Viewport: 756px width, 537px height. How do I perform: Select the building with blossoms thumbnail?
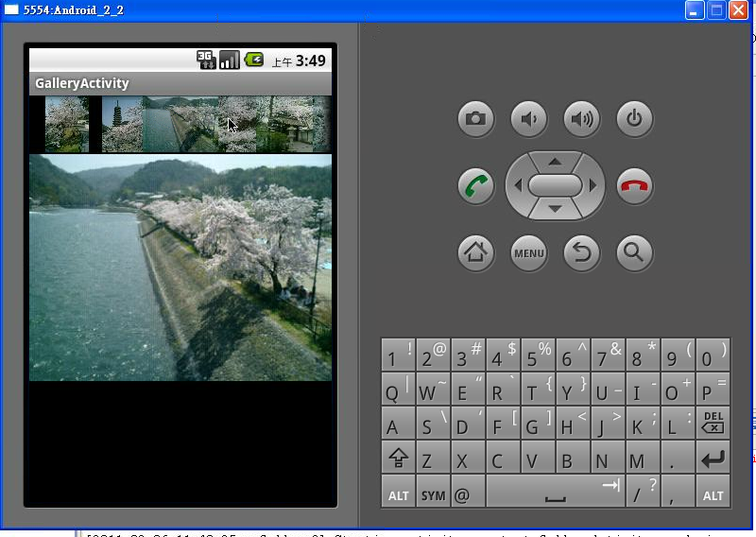tap(286, 125)
